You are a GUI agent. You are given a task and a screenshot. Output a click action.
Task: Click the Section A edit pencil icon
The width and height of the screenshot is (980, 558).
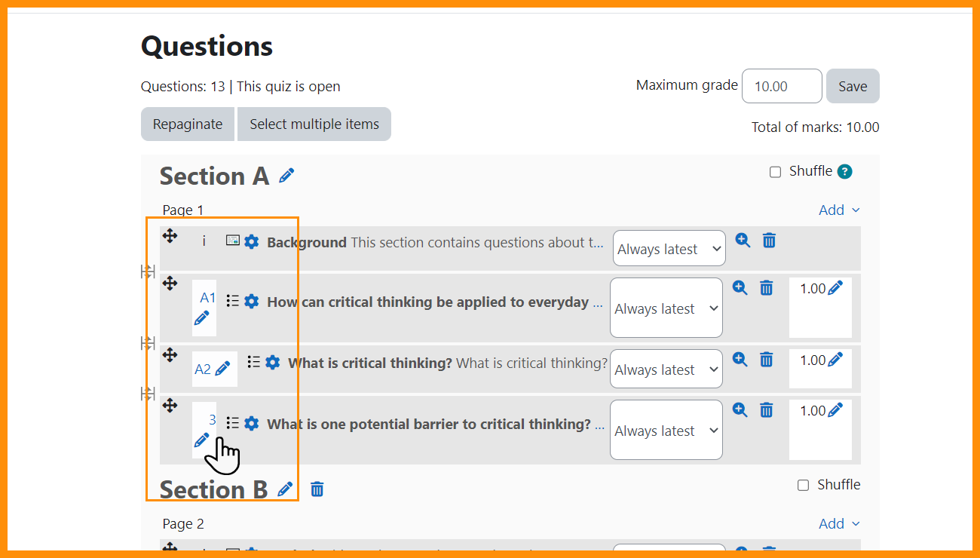coord(286,176)
